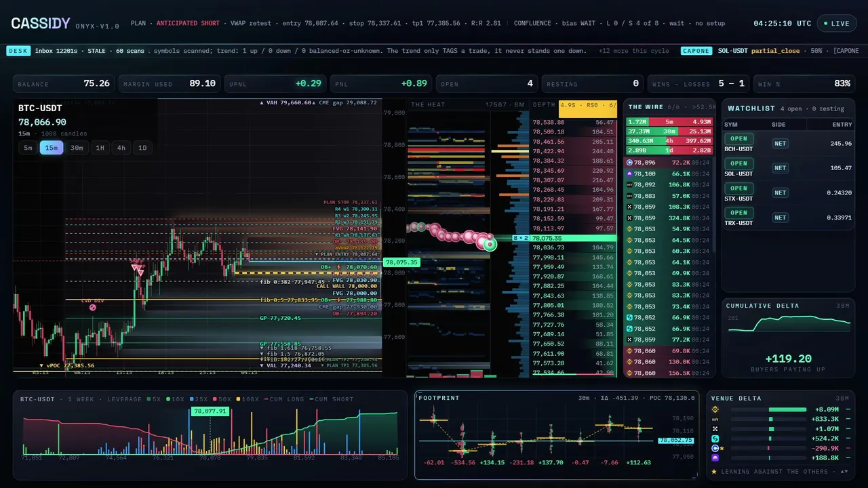Open the BCH-USDT OPEN position badge

[x=738, y=139]
